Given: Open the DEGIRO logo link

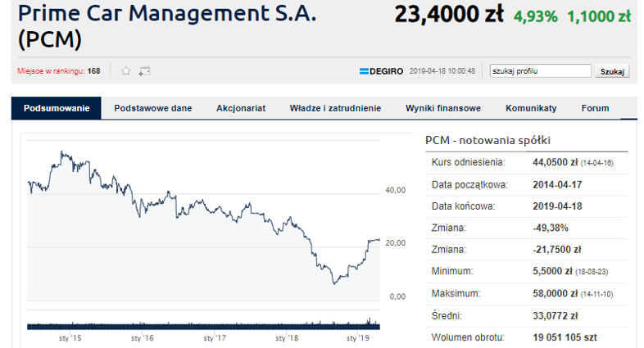Looking at the screenshot, I should coord(381,71).
